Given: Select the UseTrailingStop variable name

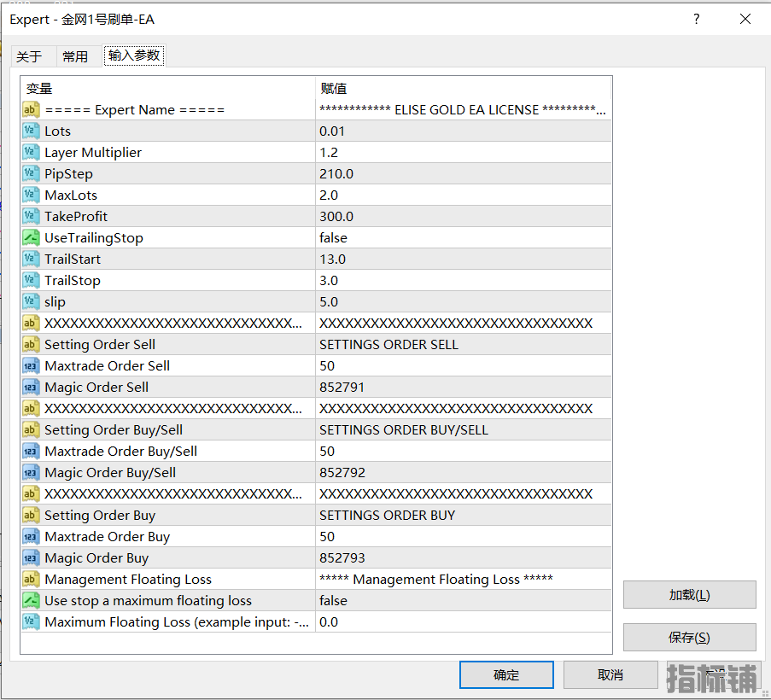Looking at the screenshot, I should [93, 238].
